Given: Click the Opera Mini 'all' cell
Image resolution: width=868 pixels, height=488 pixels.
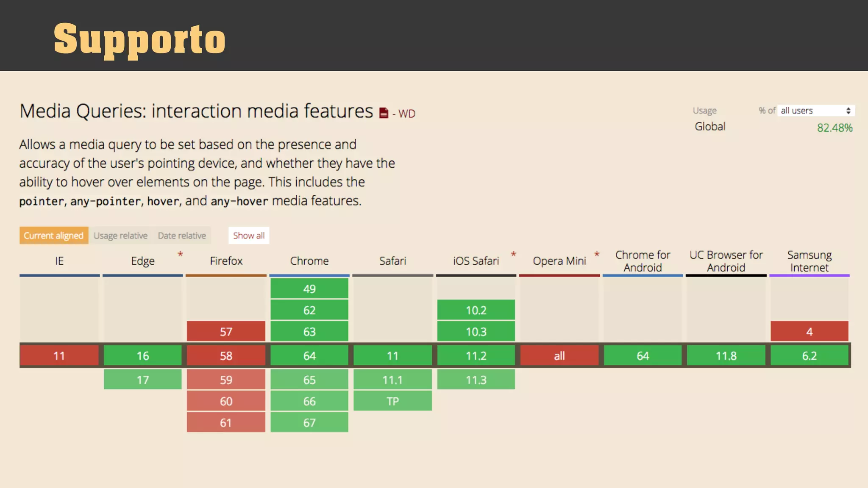Looking at the screenshot, I should click(559, 355).
